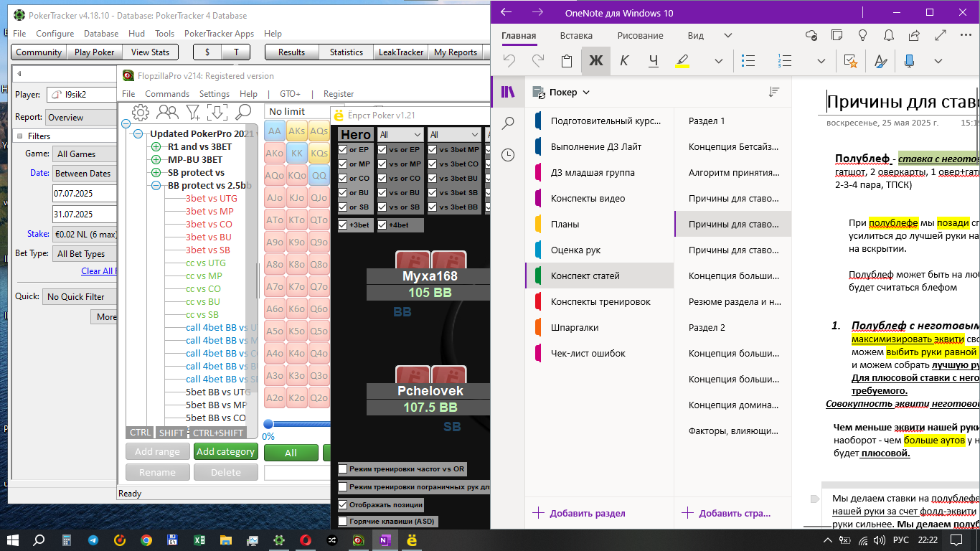Click Flopzilla magnifier search icon
The image size is (980, 551).
(243, 111)
